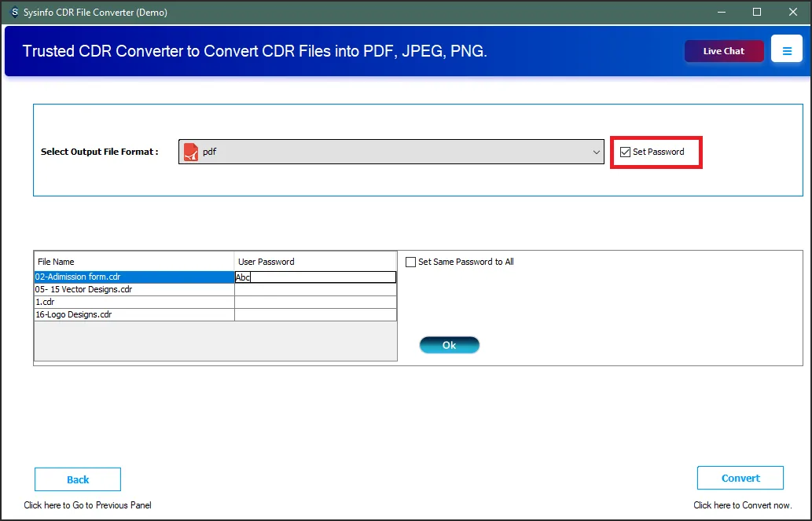
Task: Expand the output file format dropdown arrow
Action: (596, 152)
